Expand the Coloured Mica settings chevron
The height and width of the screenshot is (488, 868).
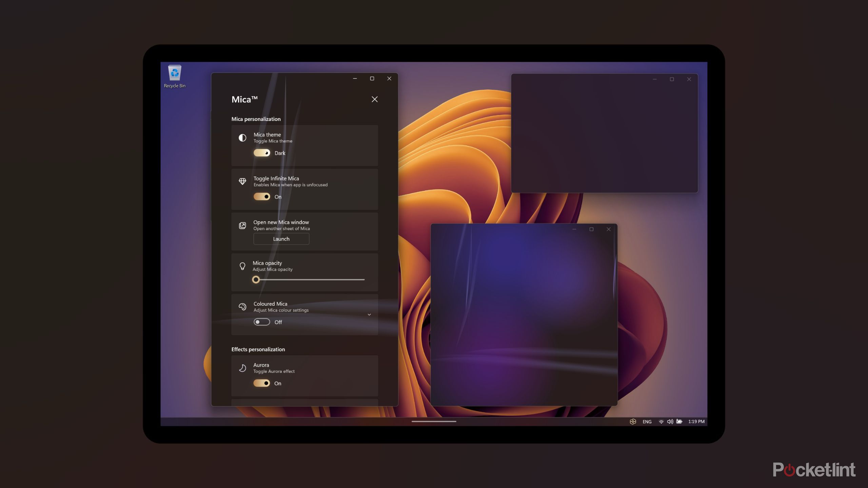click(x=369, y=315)
